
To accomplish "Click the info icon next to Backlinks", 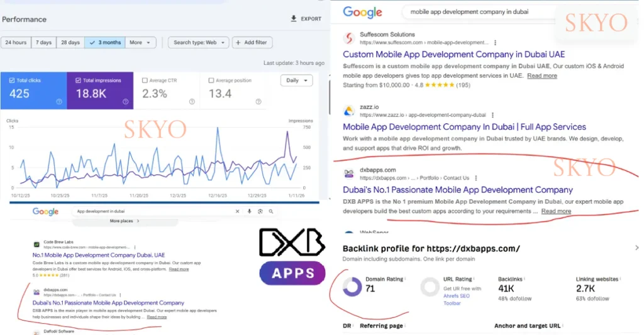I will (525, 279).
